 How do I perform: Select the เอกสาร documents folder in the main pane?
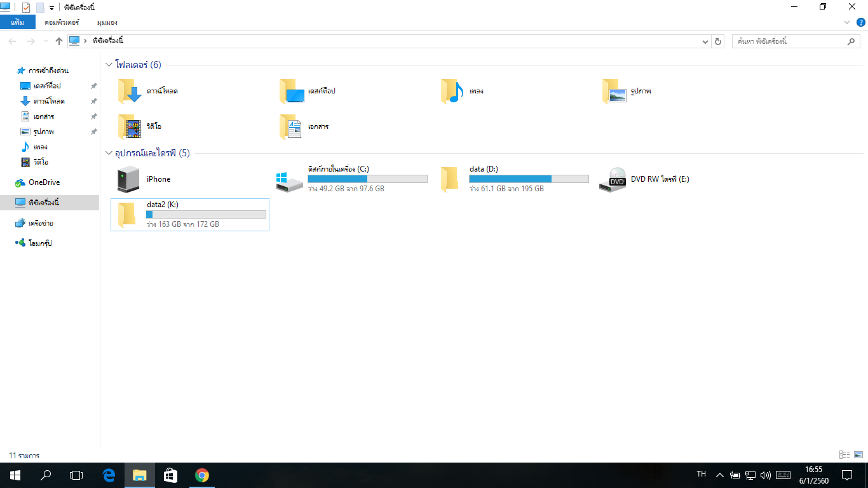[x=304, y=126]
